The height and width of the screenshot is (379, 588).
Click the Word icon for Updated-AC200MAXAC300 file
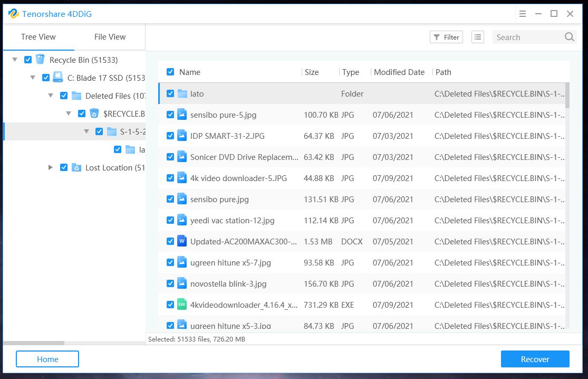(182, 241)
